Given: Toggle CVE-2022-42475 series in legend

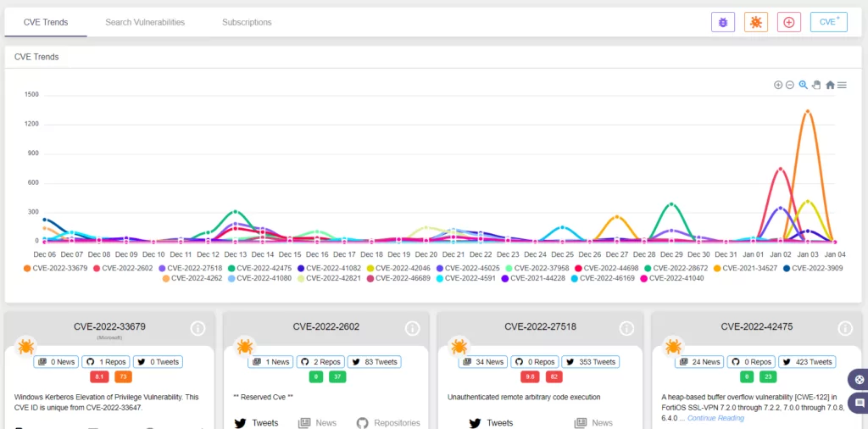Looking at the screenshot, I should (260, 268).
